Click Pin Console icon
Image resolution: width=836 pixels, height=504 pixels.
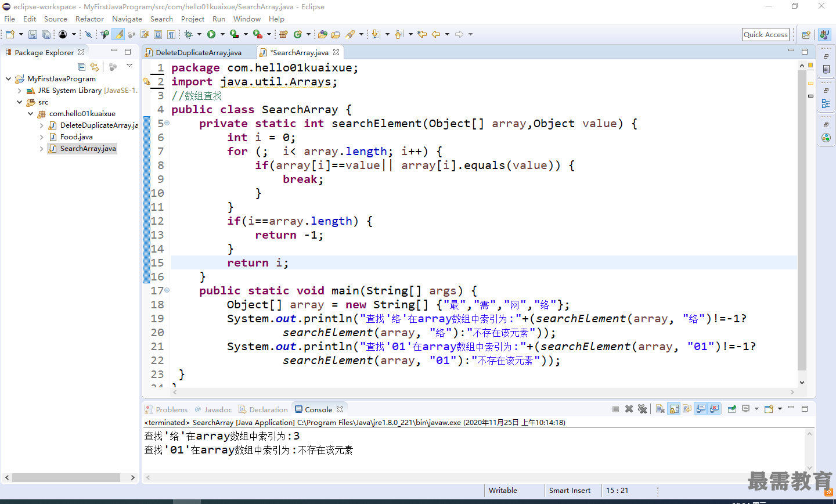[732, 409]
